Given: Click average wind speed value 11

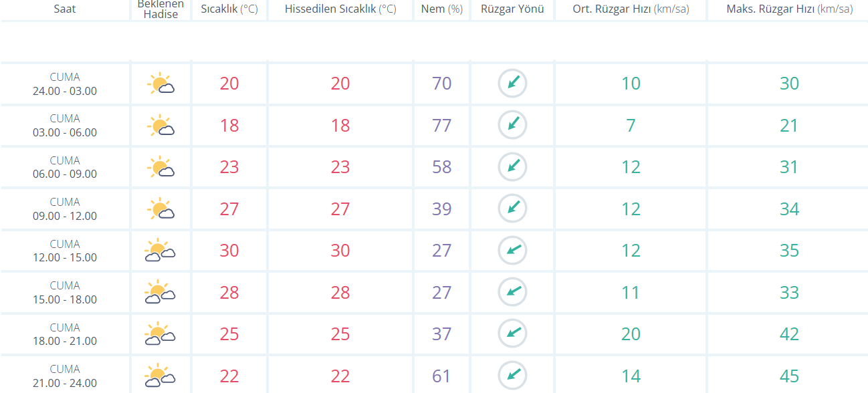Looking at the screenshot, I should click(631, 292).
